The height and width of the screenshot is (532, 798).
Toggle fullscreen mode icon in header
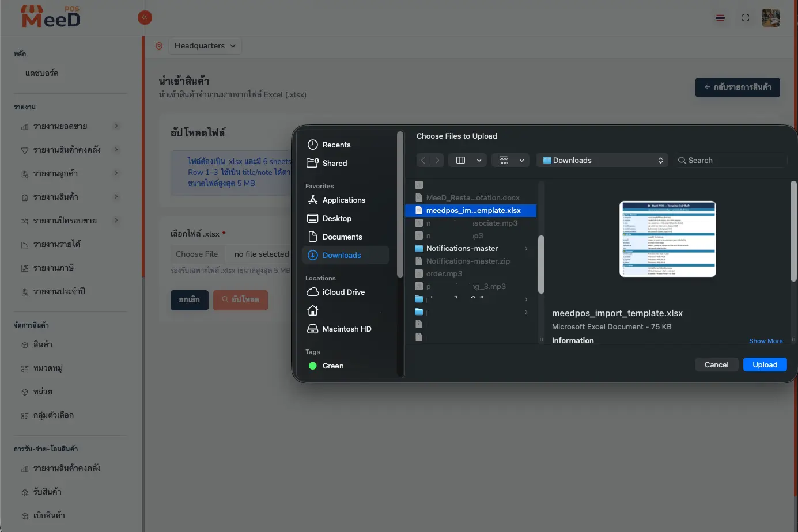[x=746, y=18]
